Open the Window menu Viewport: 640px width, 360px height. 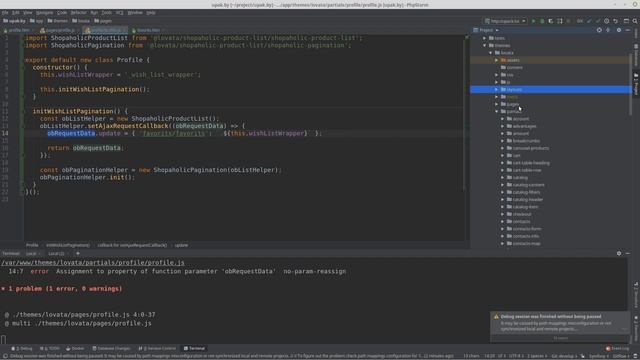[135, 13]
